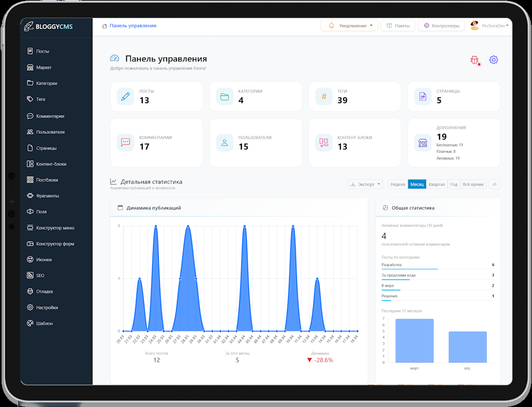This screenshot has height=407, width=532.
Task: Click the Пакеты button
Action: [x=398, y=25]
